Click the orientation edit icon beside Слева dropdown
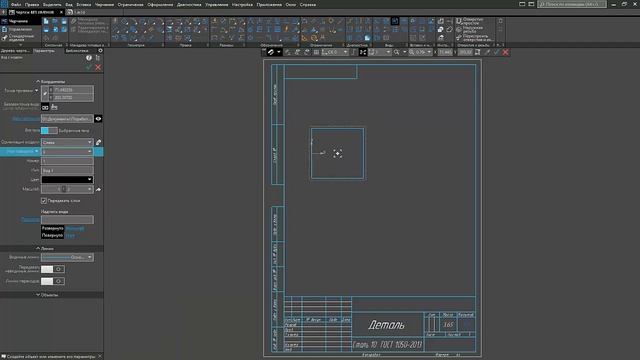The image size is (640, 360). 98,142
